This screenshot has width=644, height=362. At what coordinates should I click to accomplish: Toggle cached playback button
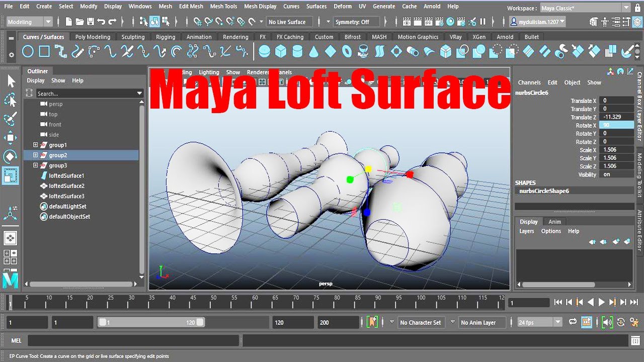(586, 322)
